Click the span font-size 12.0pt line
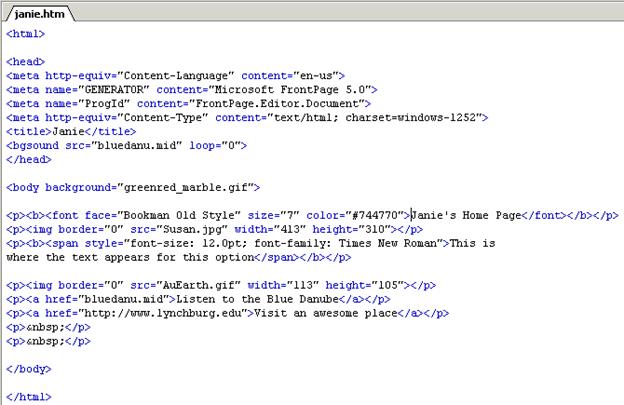Screen dimensions: 624x405 251,243
